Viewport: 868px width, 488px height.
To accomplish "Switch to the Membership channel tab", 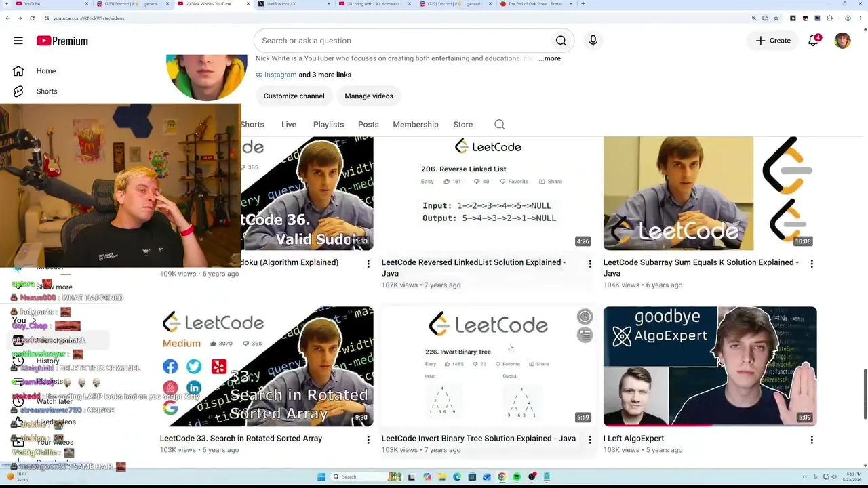I will 416,125.
